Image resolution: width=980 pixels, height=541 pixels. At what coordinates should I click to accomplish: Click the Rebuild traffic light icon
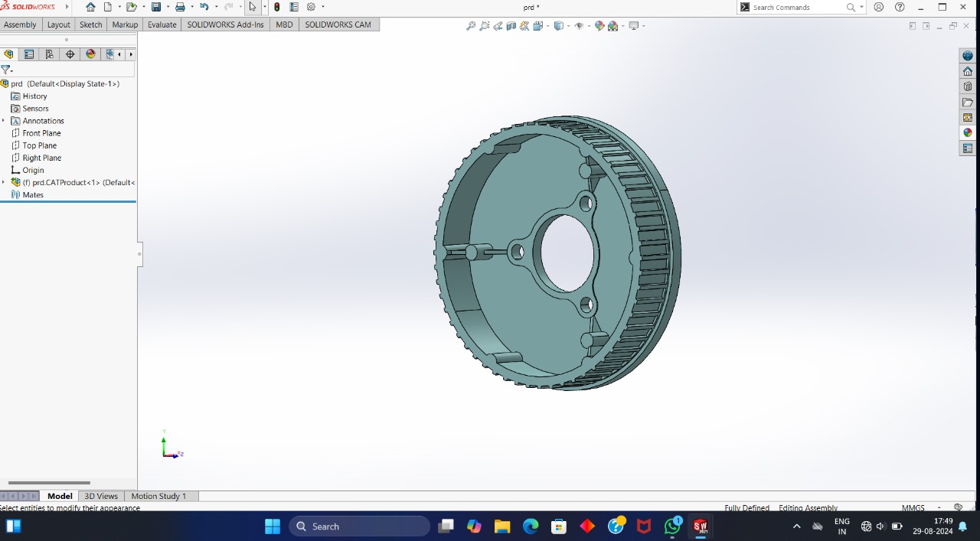(276, 7)
